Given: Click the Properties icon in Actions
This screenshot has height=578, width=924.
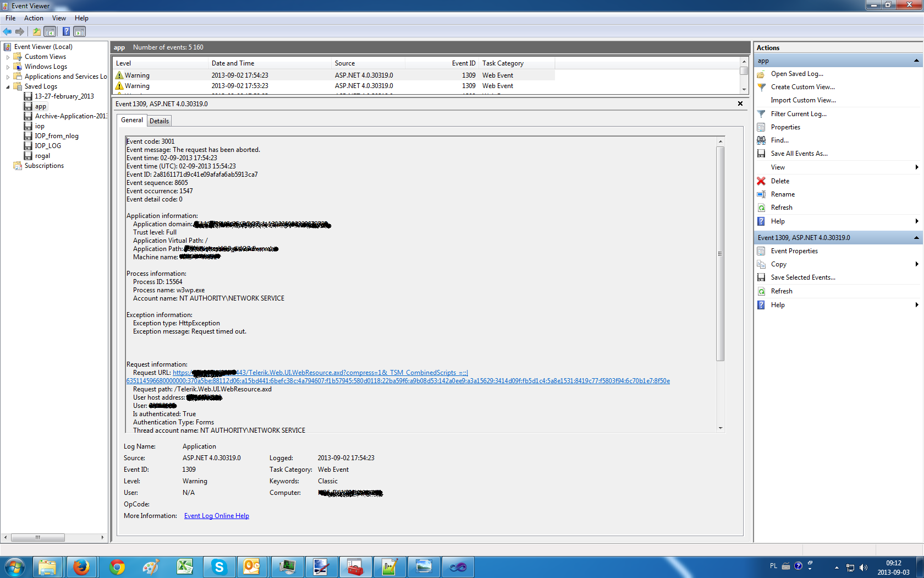Looking at the screenshot, I should pos(761,127).
